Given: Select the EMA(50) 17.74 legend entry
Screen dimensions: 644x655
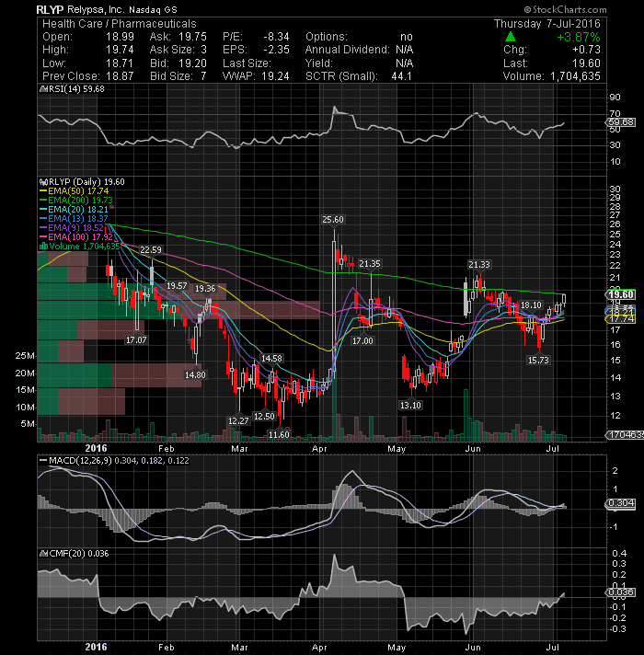Looking at the screenshot, I should tap(75, 191).
